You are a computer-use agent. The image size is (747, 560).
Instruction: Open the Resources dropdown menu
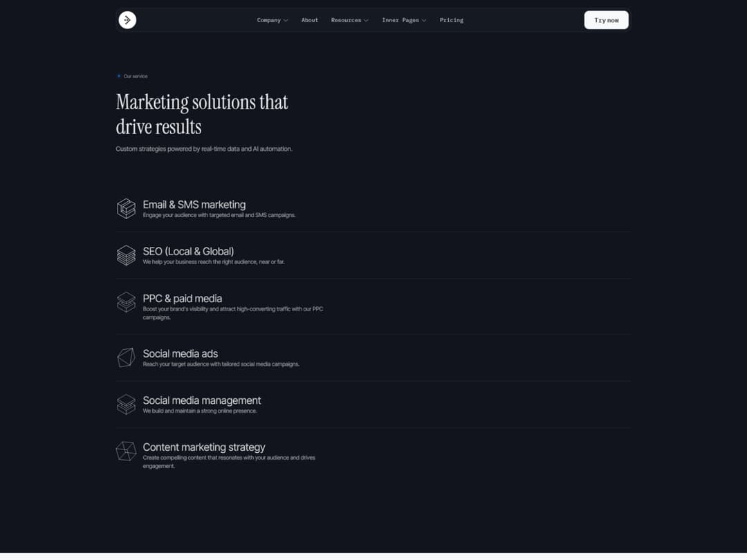(349, 20)
